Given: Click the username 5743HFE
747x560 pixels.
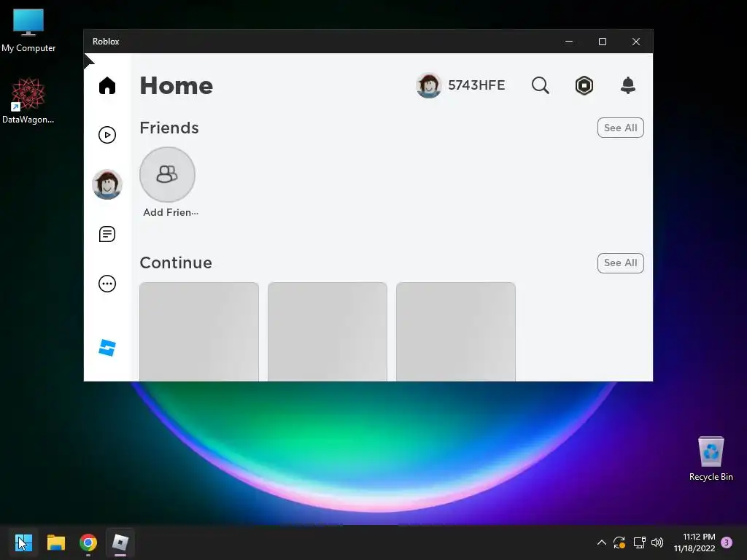Looking at the screenshot, I should [476, 85].
